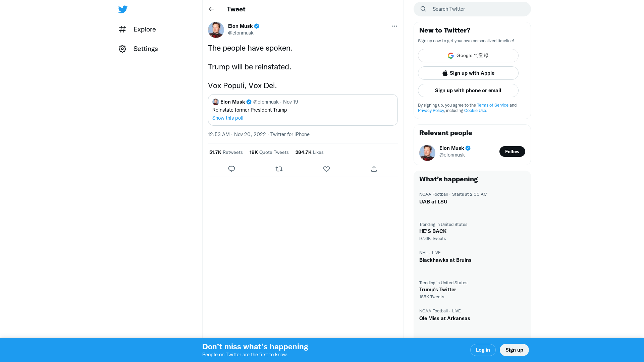Screen dimensions: 644x362
Task: Open the HE'S BACK trending topic
Action: (x=433, y=231)
